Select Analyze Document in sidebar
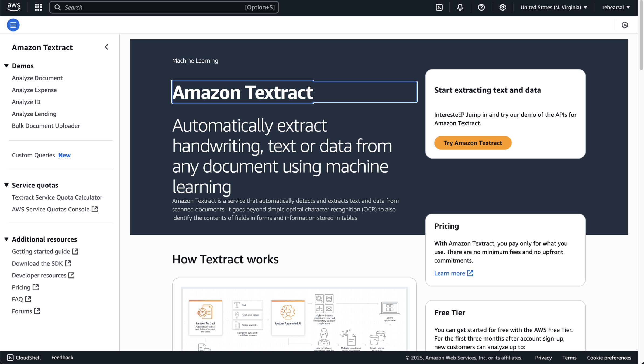 (x=37, y=78)
